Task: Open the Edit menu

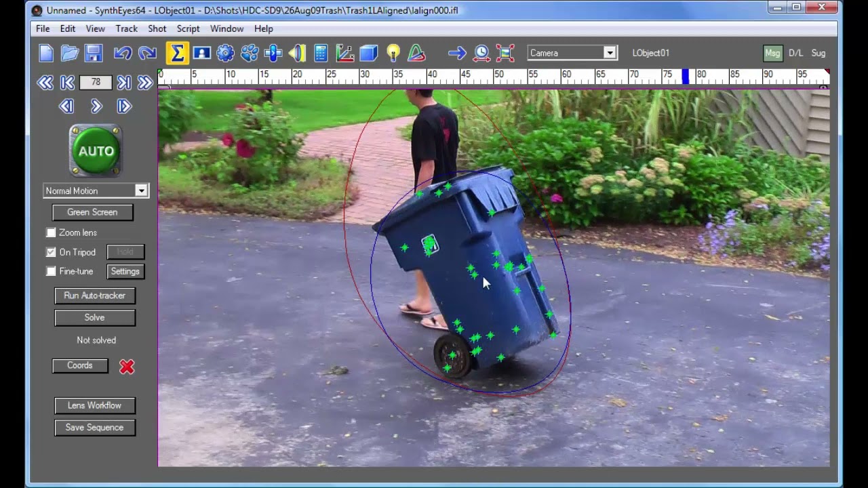Action: coord(68,28)
